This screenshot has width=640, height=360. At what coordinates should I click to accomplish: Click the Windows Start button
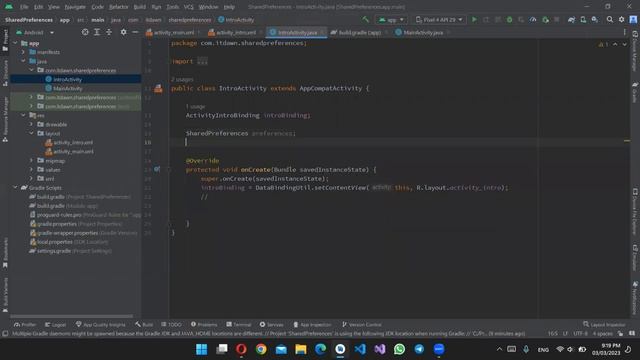pyautogui.click(x=202, y=349)
